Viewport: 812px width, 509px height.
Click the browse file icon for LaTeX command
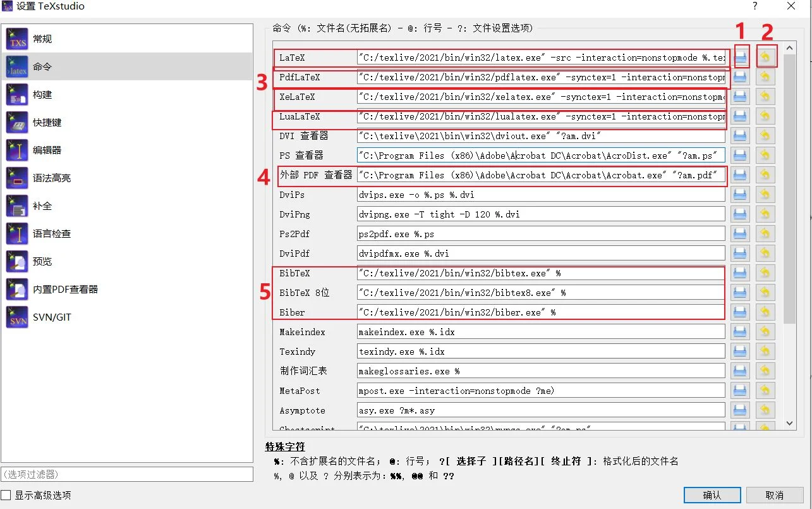click(741, 58)
